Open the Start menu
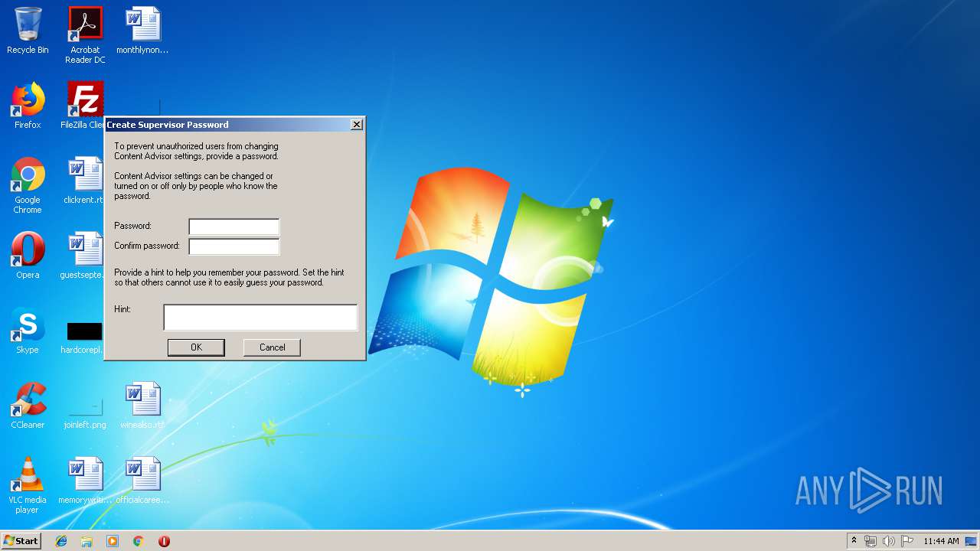This screenshot has width=980, height=551. pos(21,541)
